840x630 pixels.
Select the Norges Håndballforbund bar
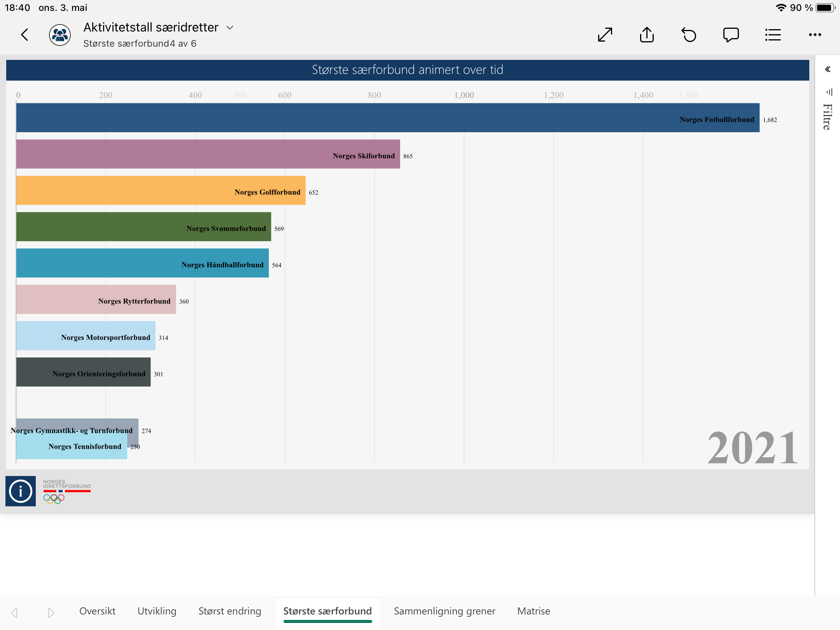point(142,263)
